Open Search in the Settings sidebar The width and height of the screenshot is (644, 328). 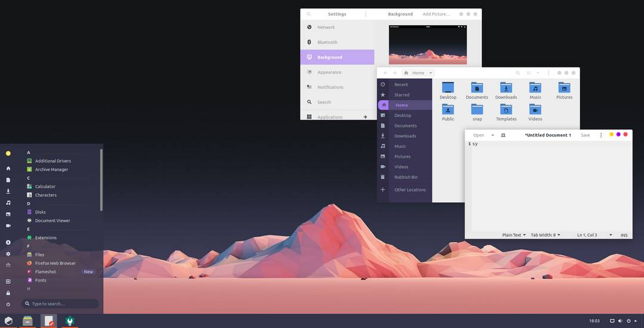337,102
